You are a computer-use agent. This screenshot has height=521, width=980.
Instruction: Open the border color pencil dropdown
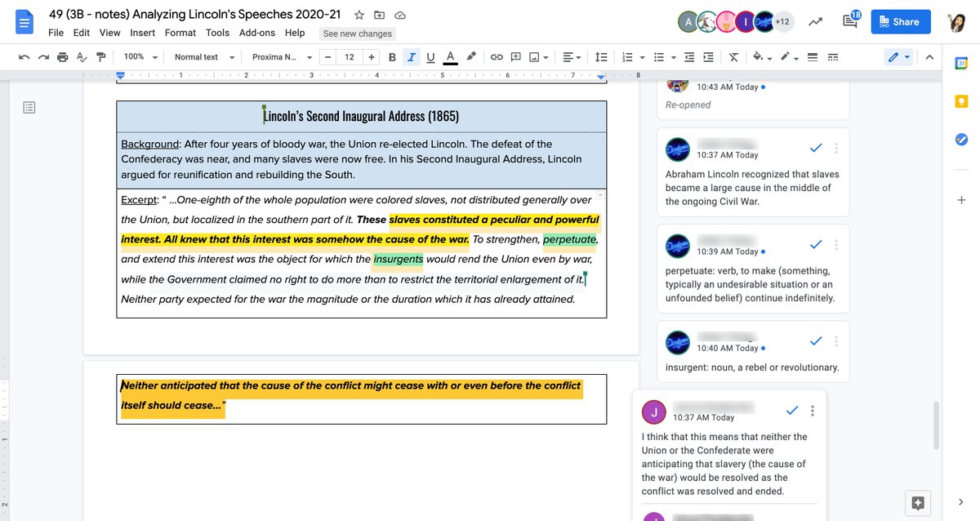[x=788, y=57]
